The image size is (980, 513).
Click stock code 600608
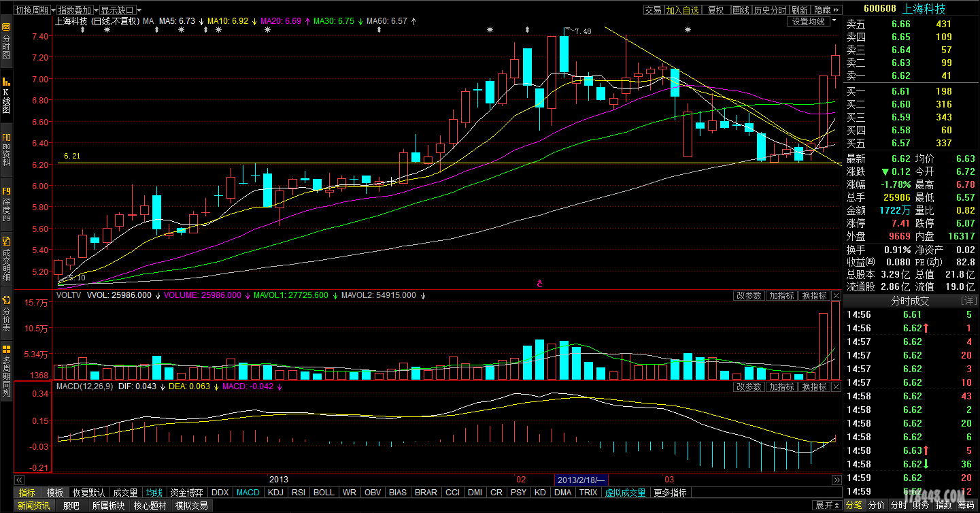[x=879, y=9]
